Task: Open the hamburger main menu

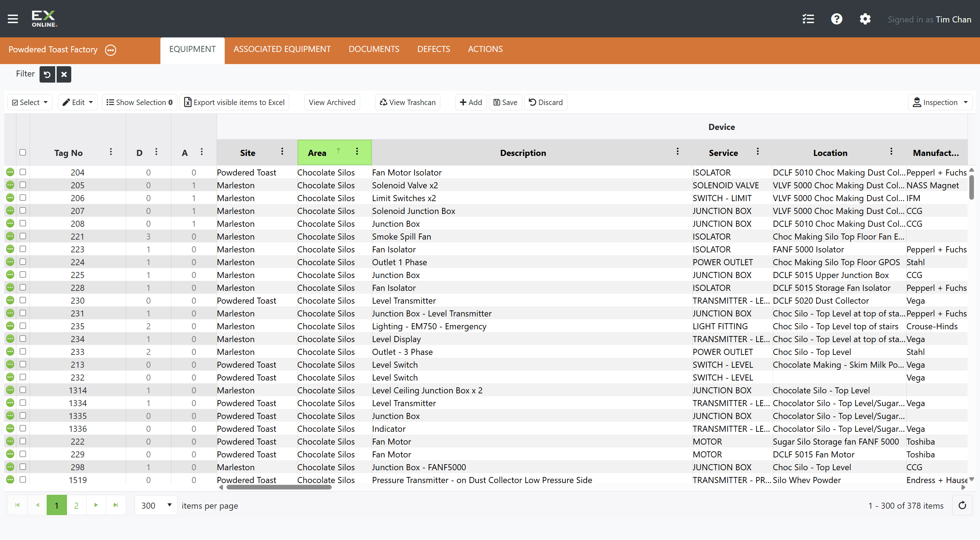Action: click(13, 19)
